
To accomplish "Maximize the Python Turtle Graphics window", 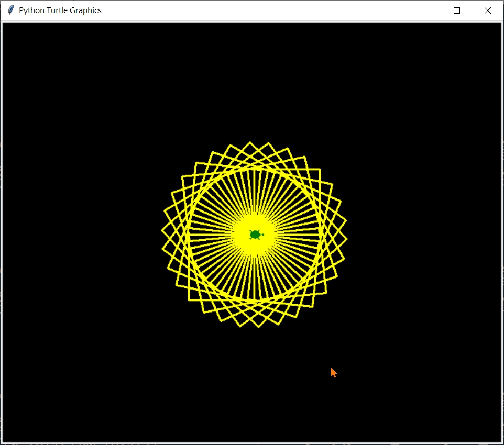I will [456, 10].
